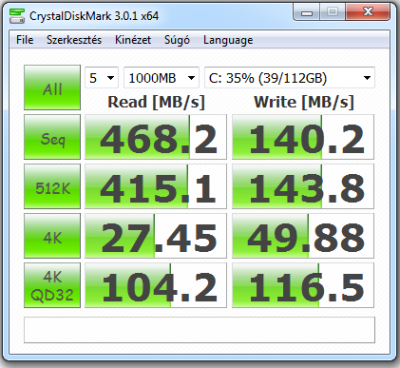This screenshot has height=368, width=400.
Task: Minimize the CrystalDiskMark window
Action: tap(307, 13)
